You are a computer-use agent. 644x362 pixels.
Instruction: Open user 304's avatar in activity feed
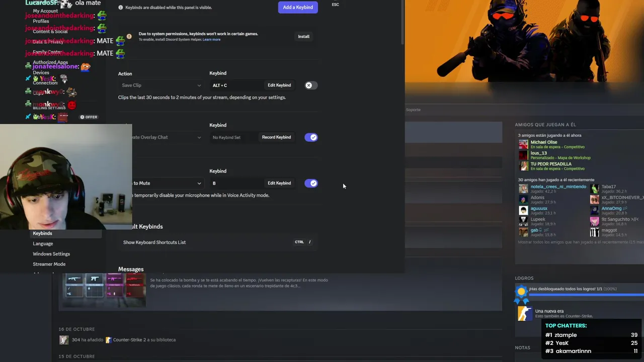coord(63,340)
